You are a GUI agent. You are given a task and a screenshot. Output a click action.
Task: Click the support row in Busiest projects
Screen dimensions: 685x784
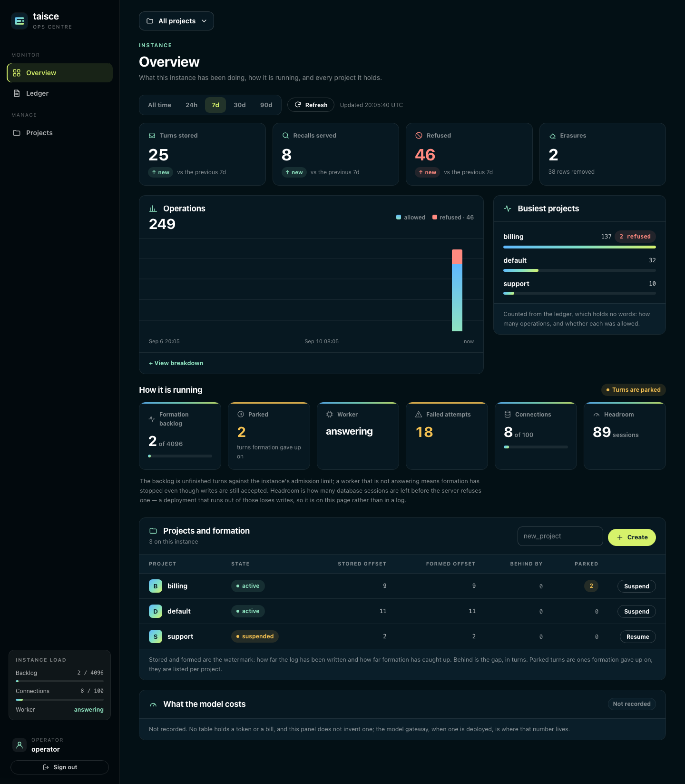[579, 288]
